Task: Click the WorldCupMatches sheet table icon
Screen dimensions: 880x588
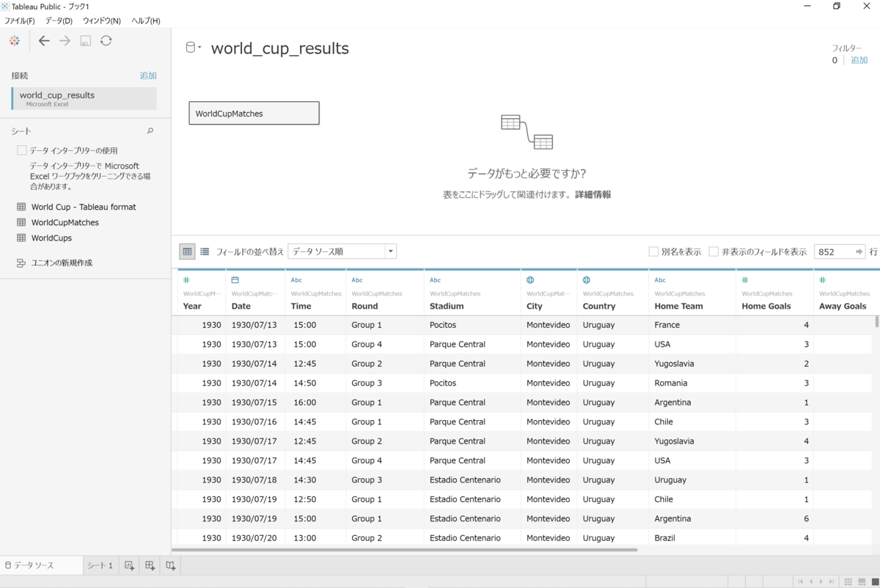Action: 21,222
